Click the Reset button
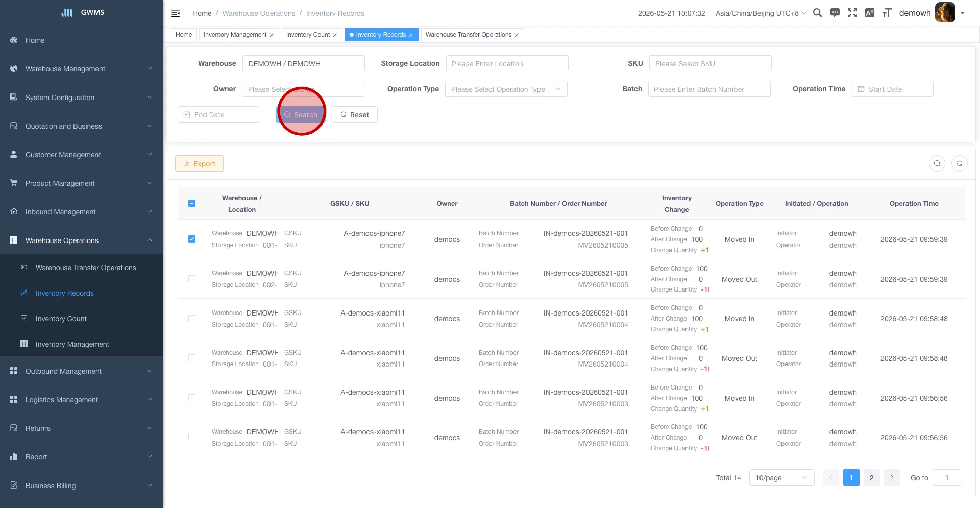Viewport: 980px width, 508px height. (x=355, y=114)
